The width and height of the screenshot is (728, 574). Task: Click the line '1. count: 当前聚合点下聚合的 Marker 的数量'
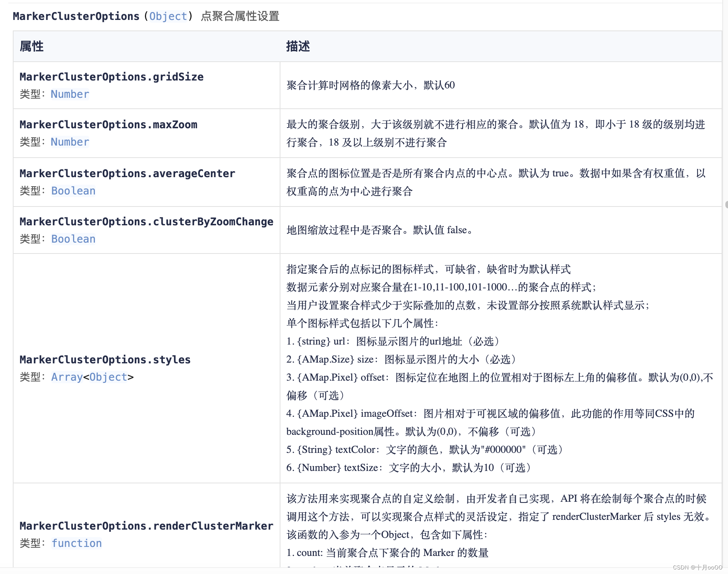tap(387, 553)
